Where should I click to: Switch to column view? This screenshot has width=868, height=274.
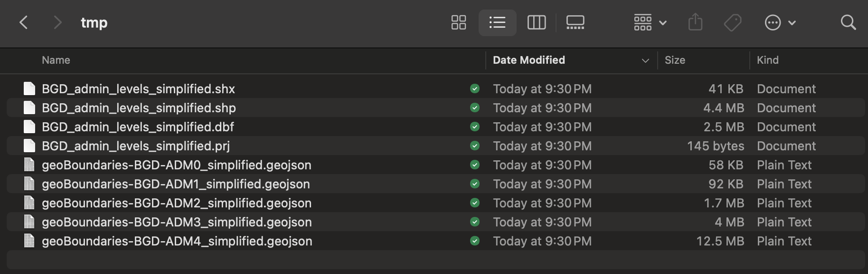click(x=537, y=22)
